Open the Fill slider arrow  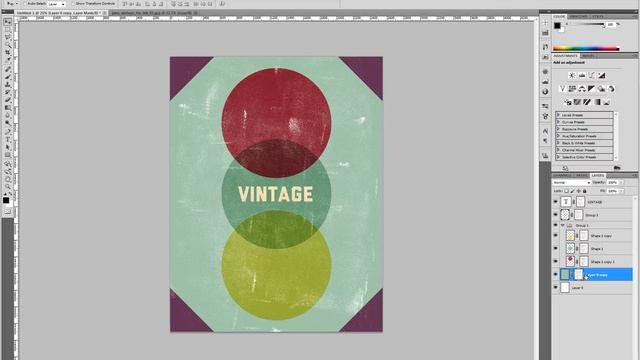pos(621,191)
